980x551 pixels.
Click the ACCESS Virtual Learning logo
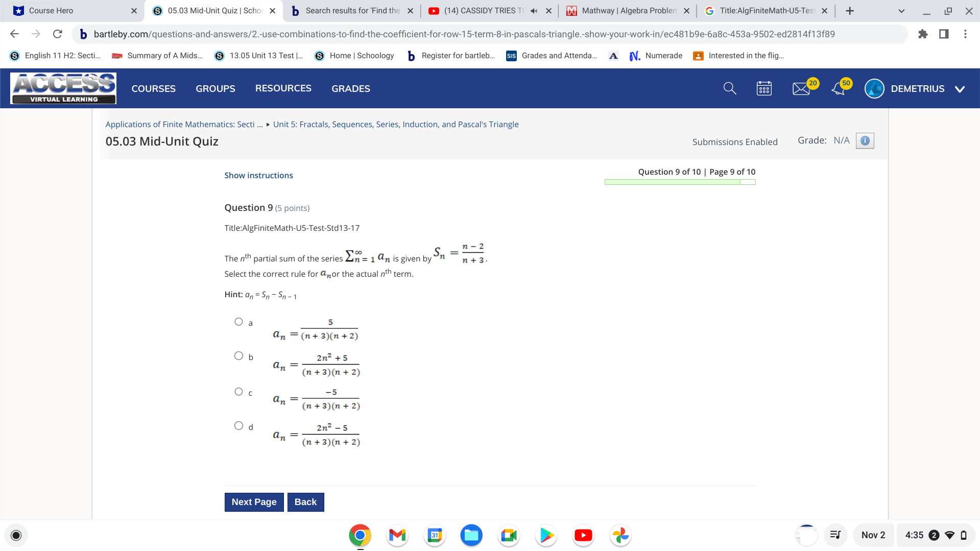(63, 87)
